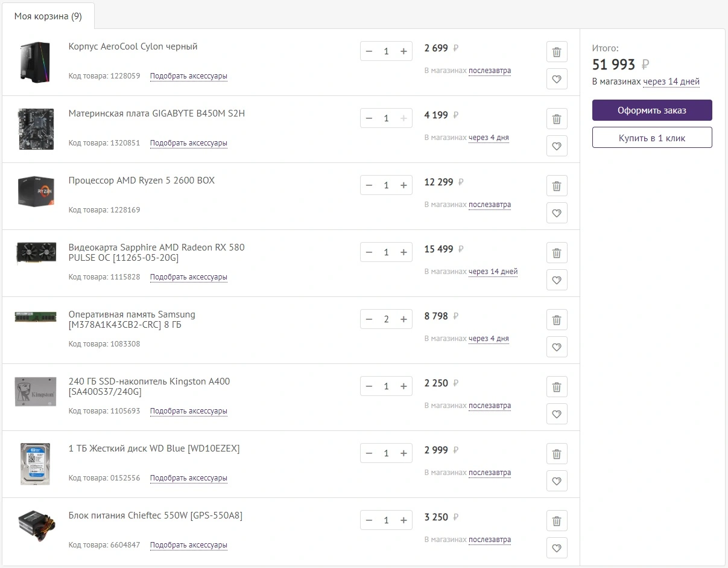Increase Samsung memory quantity above 2
The height and width of the screenshot is (568, 728).
(404, 319)
